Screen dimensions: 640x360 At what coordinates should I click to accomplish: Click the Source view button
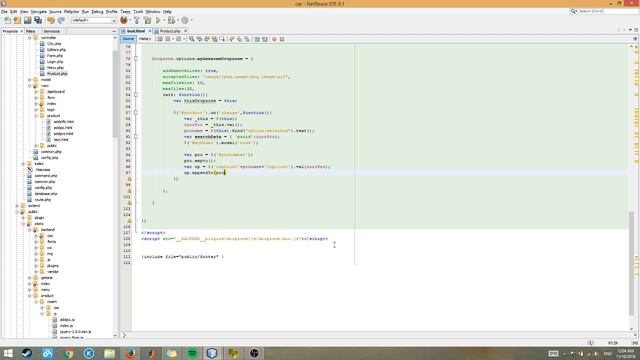[128, 39]
